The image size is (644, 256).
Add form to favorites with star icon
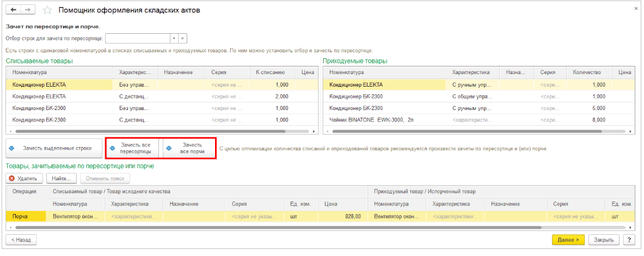[x=47, y=10]
